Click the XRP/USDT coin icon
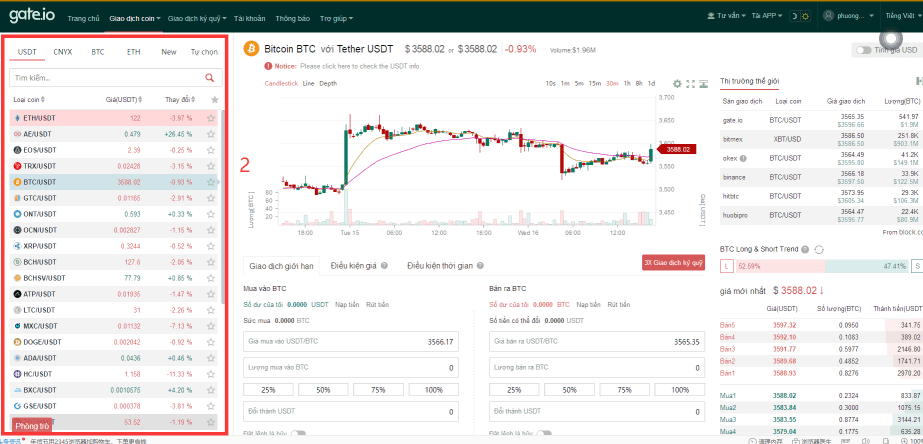923x444 pixels. pyautogui.click(x=17, y=246)
